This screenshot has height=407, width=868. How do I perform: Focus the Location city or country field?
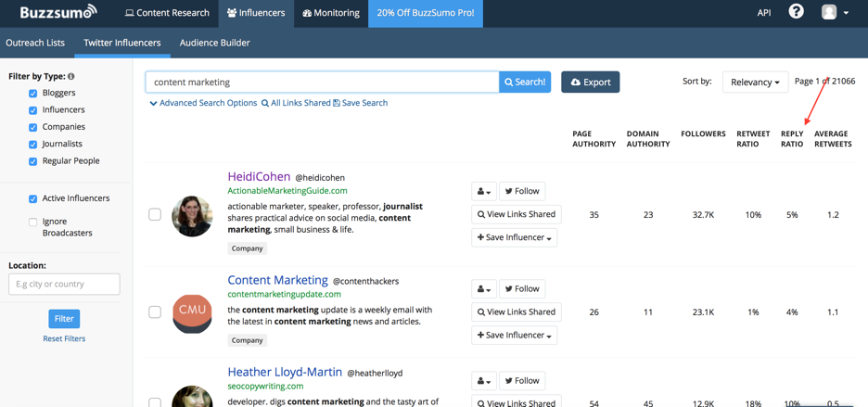(x=64, y=284)
